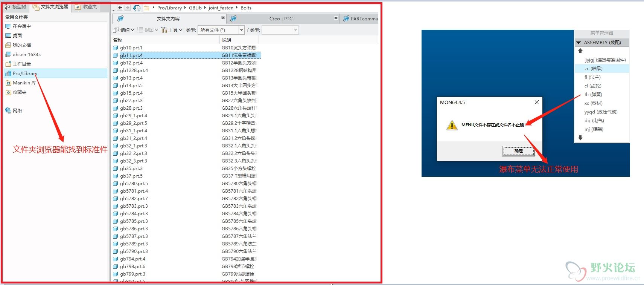Select Pro/Library in common folders

pyautogui.click(x=56, y=74)
